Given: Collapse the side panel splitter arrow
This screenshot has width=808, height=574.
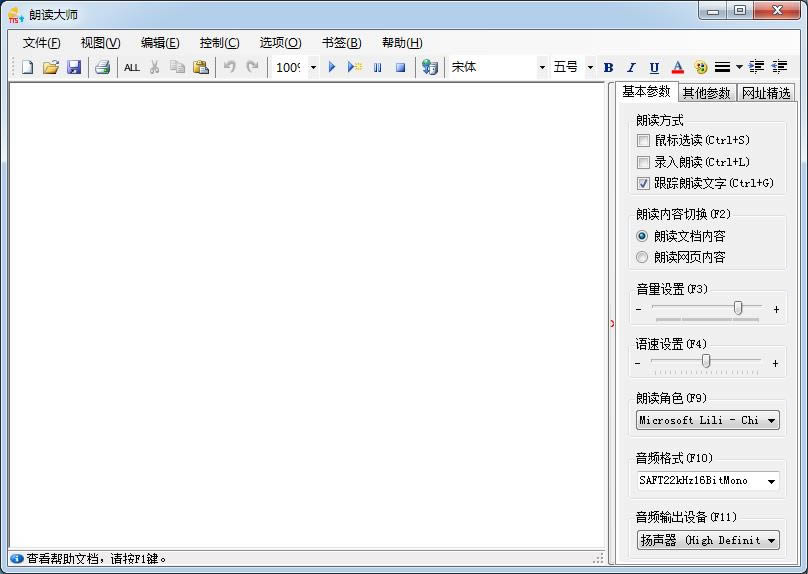Looking at the screenshot, I should [x=612, y=324].
